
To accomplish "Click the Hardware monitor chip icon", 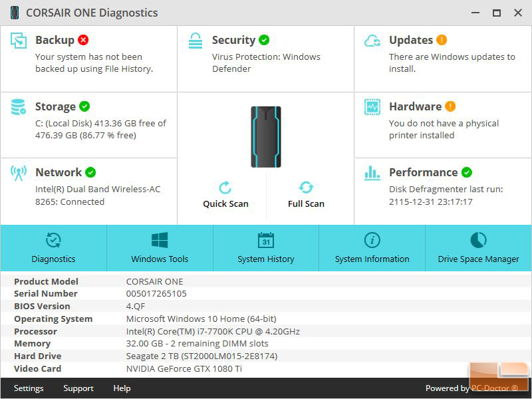I will pos(372,107).
